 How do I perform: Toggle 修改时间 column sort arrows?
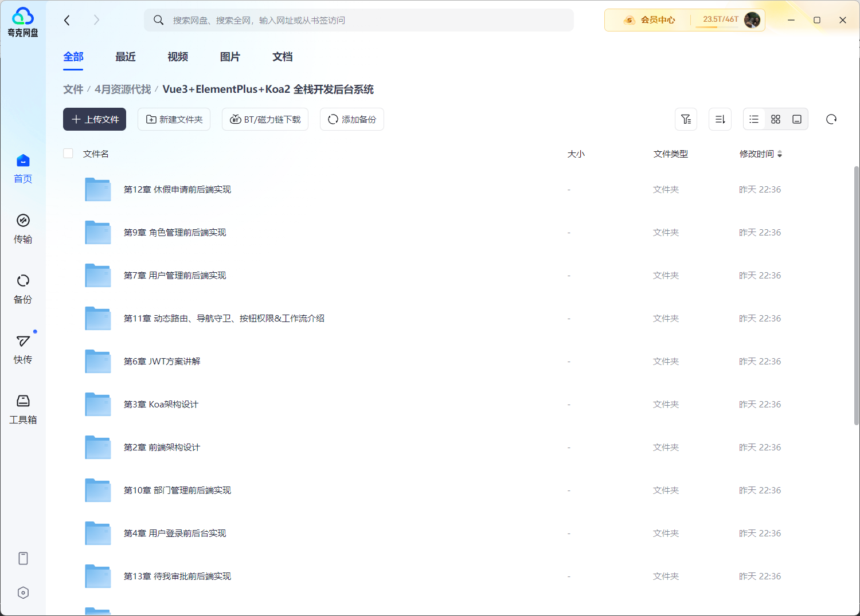(x=780, y=154)
